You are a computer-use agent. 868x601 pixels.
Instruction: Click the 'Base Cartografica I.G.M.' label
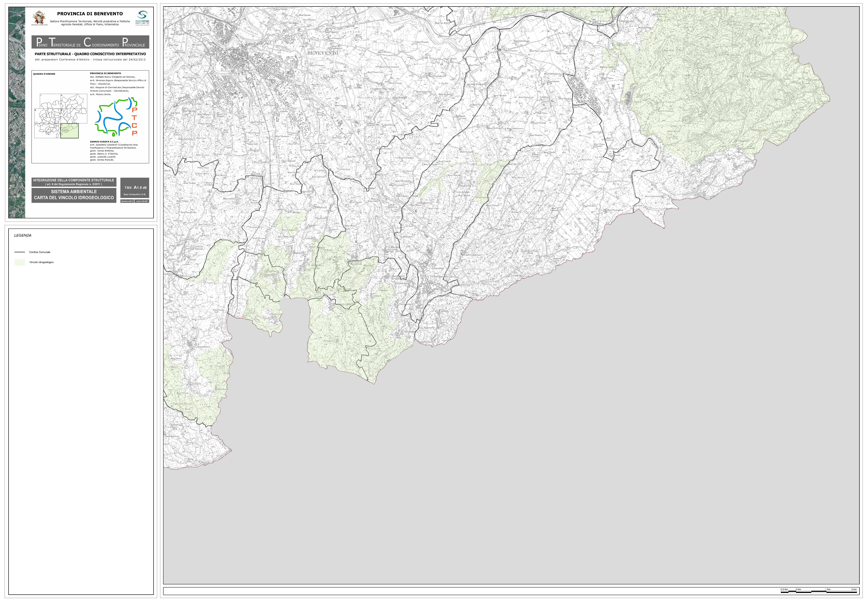(135, 195)
